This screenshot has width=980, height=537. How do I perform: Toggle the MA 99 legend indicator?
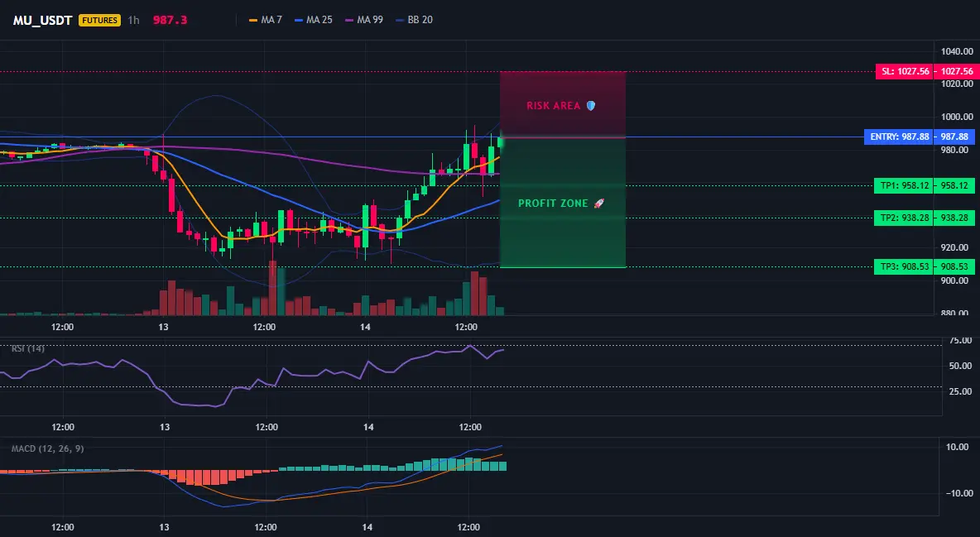pyautogui.click(x=364, y=20)
